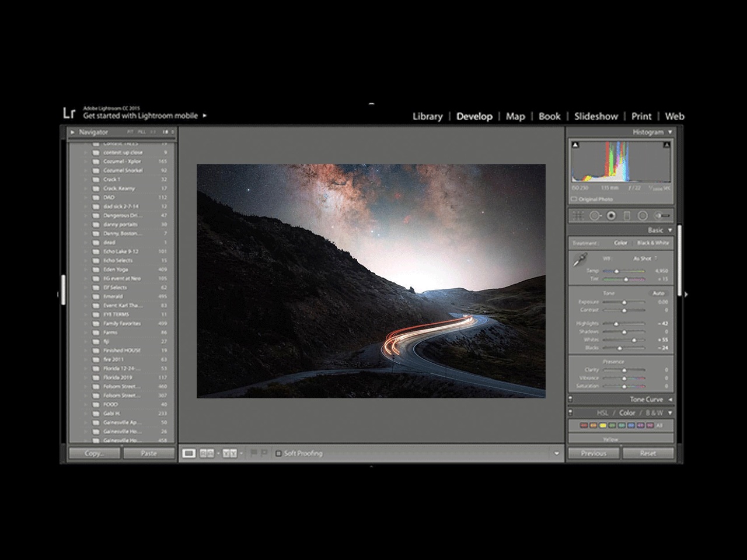Select the Adjustment Brush tool
747x560 pixels.
[662, 216]
